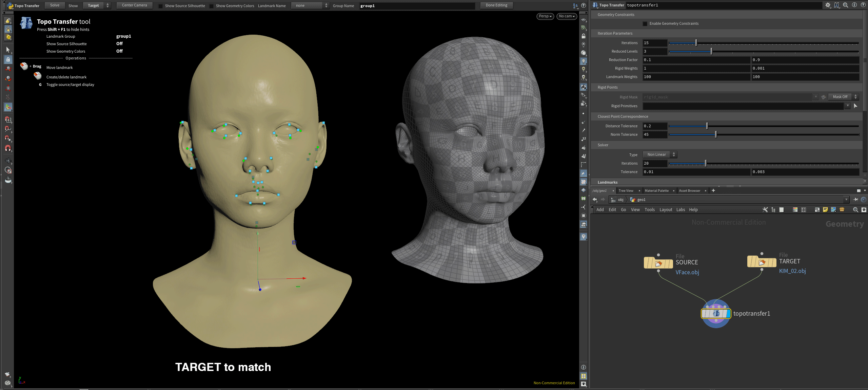Image resolution: width=868 pixels, height=390 pixels.
Task: Open the parameter pane gear settings icon
Action: pos(828,5)
